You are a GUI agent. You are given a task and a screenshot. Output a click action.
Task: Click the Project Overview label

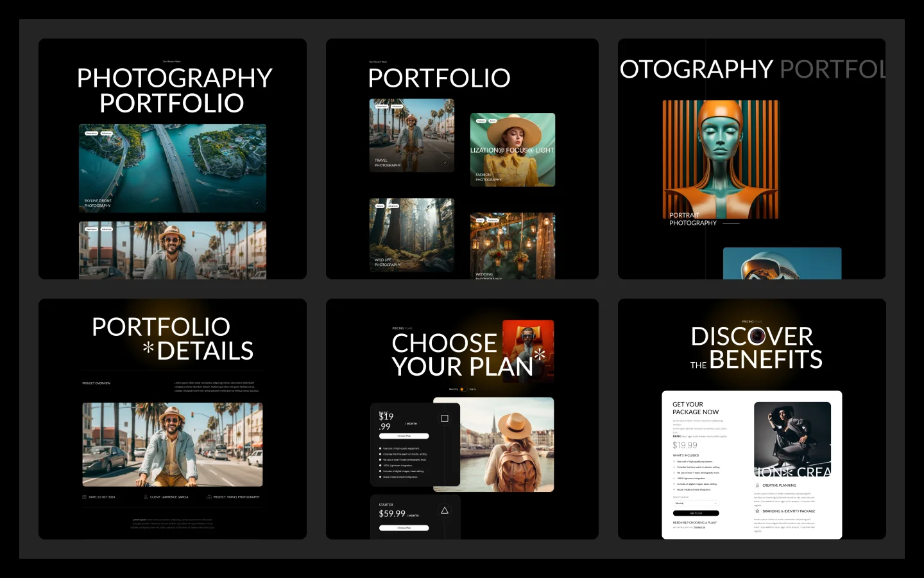[x=96, y=383]
